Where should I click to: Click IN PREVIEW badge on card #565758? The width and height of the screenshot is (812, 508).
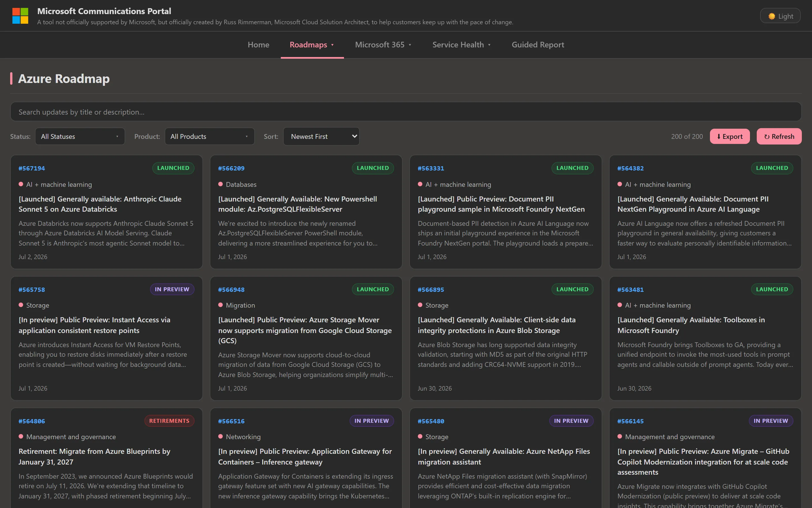click(x=172, y=289)
